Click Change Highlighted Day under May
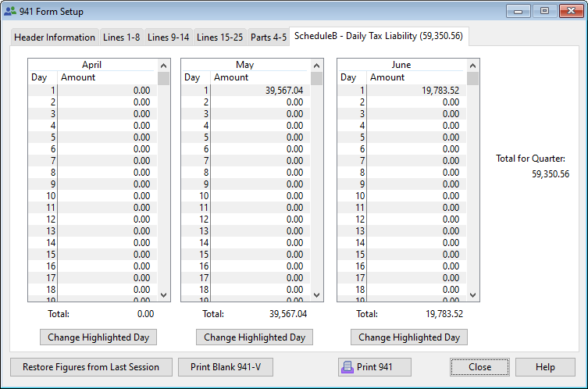 [255, 337]
